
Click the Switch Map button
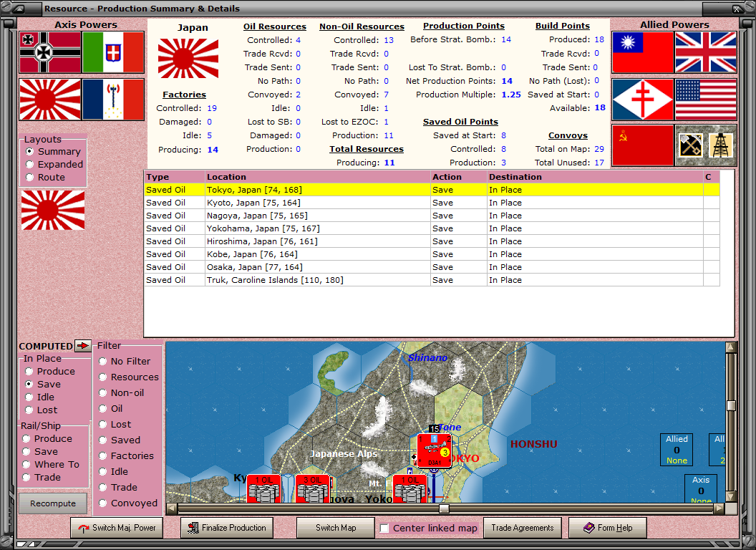click(x=336, y=528)
